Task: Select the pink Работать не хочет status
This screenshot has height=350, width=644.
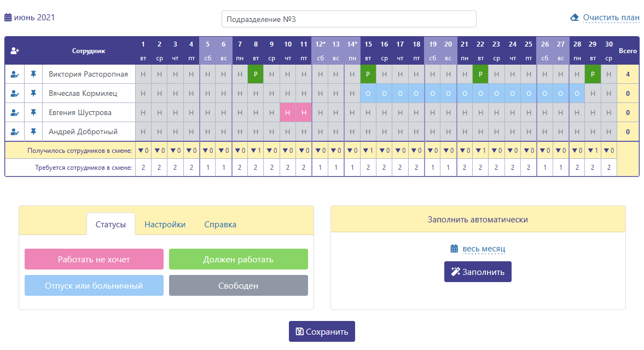Action: tap(94, 259)
